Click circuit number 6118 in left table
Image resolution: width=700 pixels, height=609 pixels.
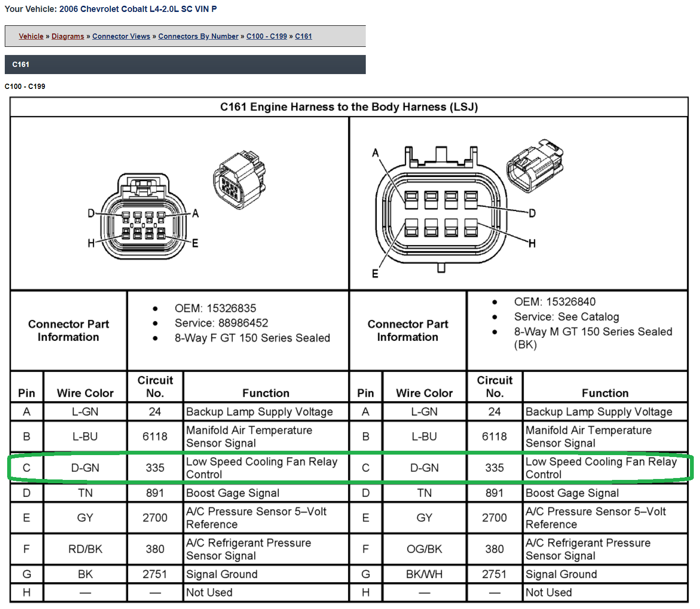(x=155, y=436)
